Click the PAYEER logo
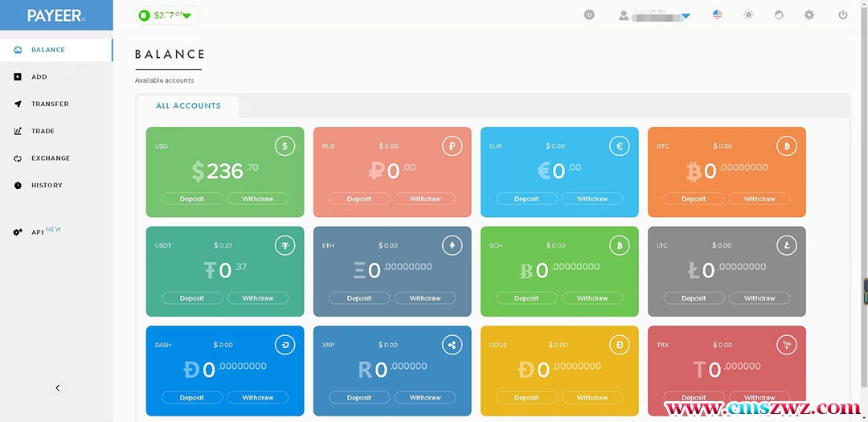This screenshot has width=868, height=422. 55,15
